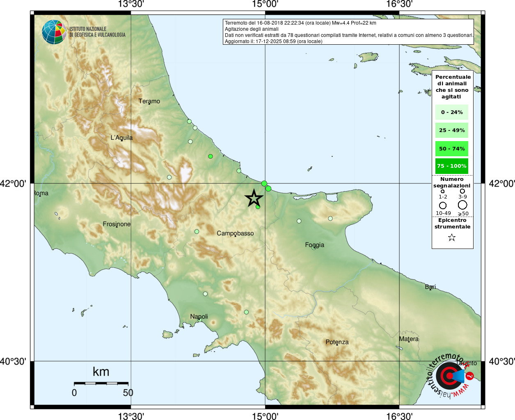515x420 pixels.
Task: Click the 'Agitazione degli animali' text
Action: tap(252, 29)
